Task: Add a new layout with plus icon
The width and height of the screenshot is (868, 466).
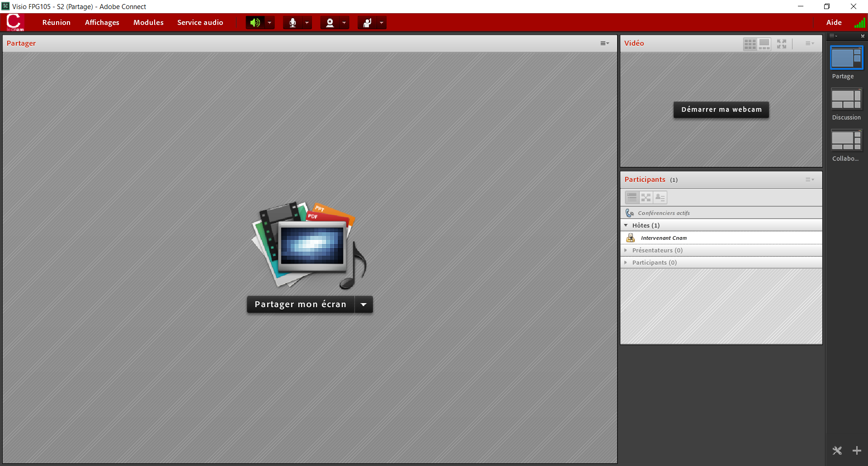Action: click(x=857, y=451)
